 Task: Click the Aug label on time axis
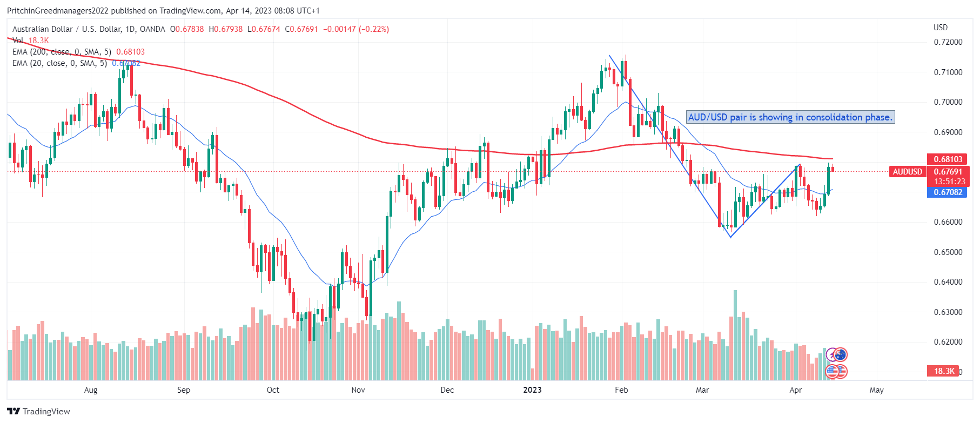(91, 390)
